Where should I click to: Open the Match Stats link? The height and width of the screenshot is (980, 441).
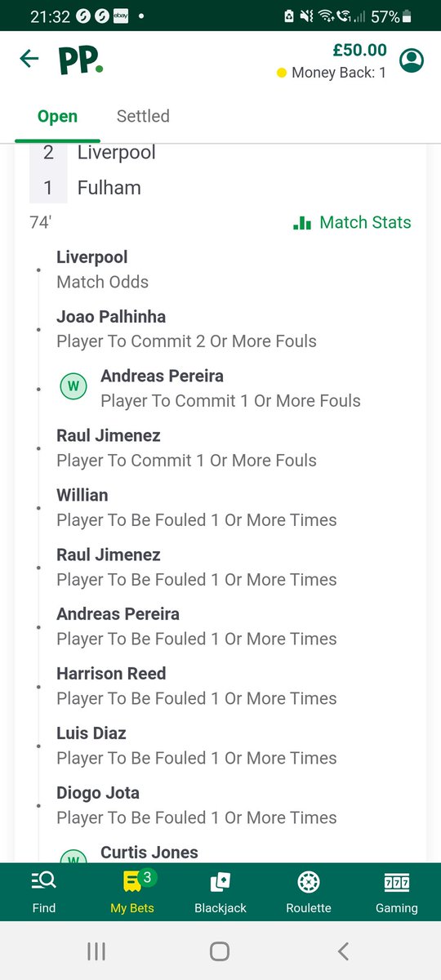coord(352,222)
